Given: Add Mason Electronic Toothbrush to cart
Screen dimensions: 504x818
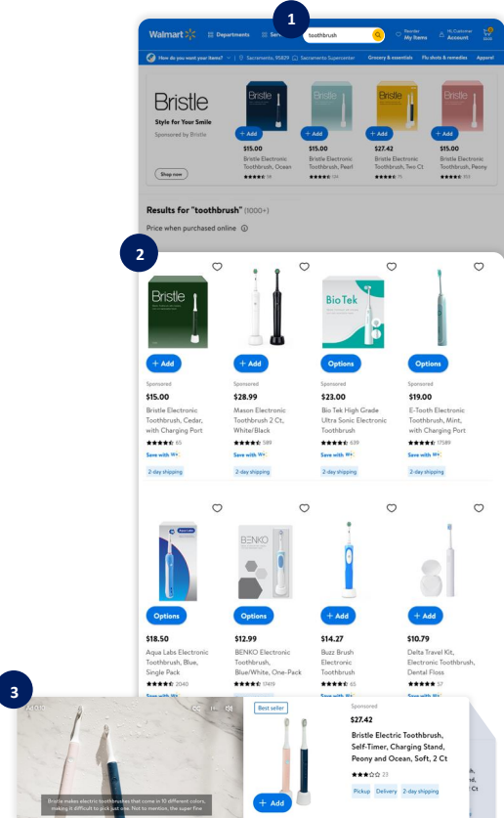Looking at the screenshot, I should point(251,364).
